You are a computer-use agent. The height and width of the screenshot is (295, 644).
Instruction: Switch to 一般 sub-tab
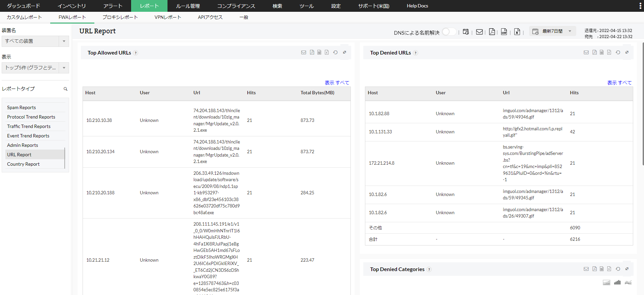pyautogui.click(x=244, y=17)
